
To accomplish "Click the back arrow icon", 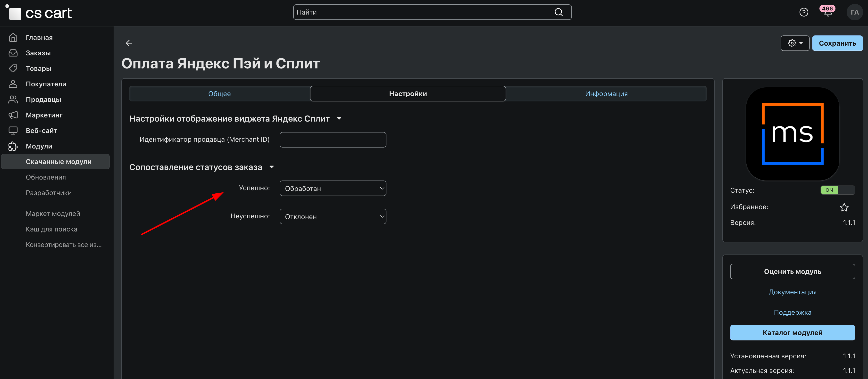I will [129, 43].
